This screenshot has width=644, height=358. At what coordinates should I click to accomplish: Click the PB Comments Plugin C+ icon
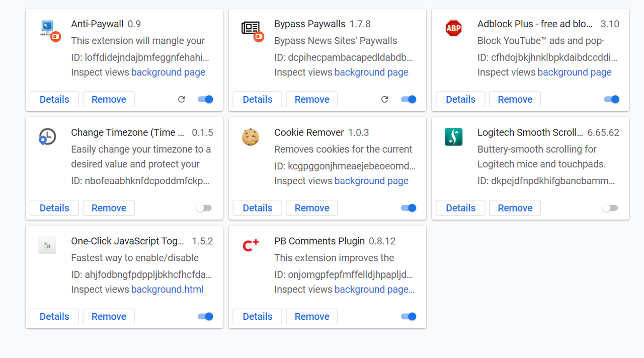click(251, 245)
